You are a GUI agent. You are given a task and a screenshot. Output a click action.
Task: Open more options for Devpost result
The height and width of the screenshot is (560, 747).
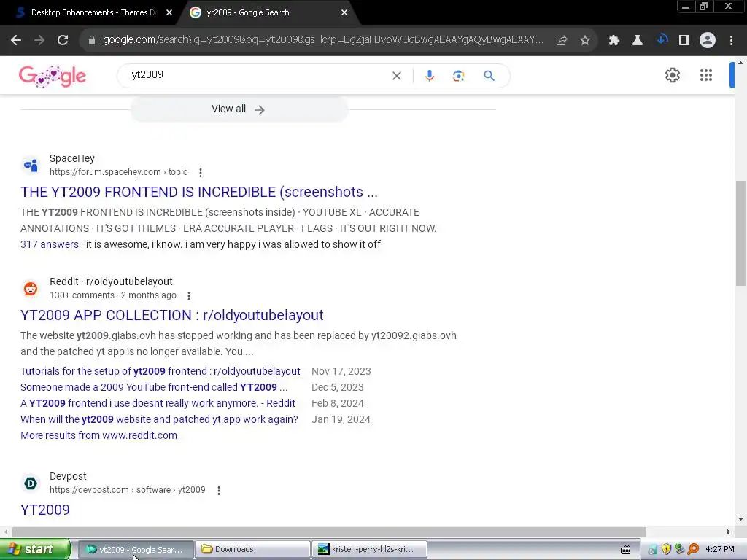coord(219,491)
